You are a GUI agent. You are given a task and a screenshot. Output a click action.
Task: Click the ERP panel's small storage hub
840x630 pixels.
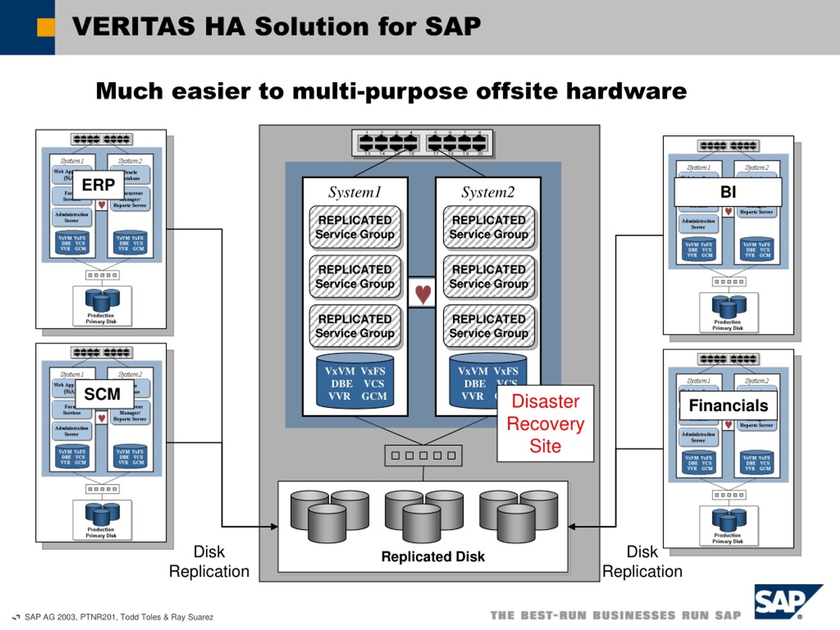102,275
